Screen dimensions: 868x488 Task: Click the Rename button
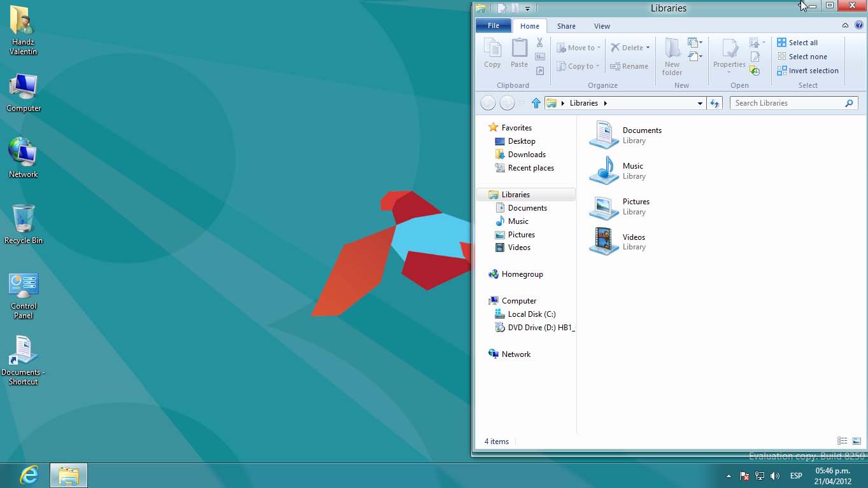[629, 66]
